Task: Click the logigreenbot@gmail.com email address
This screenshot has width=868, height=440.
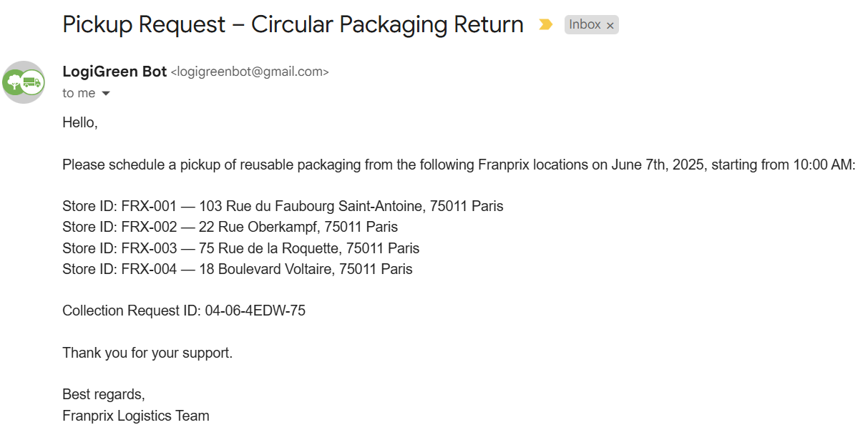Action: [250, 72]
